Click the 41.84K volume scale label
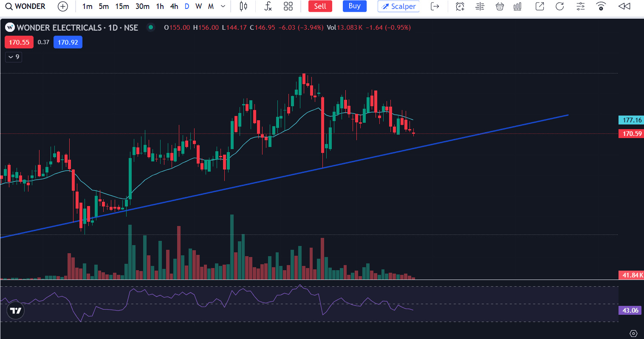 pos(631,275)
